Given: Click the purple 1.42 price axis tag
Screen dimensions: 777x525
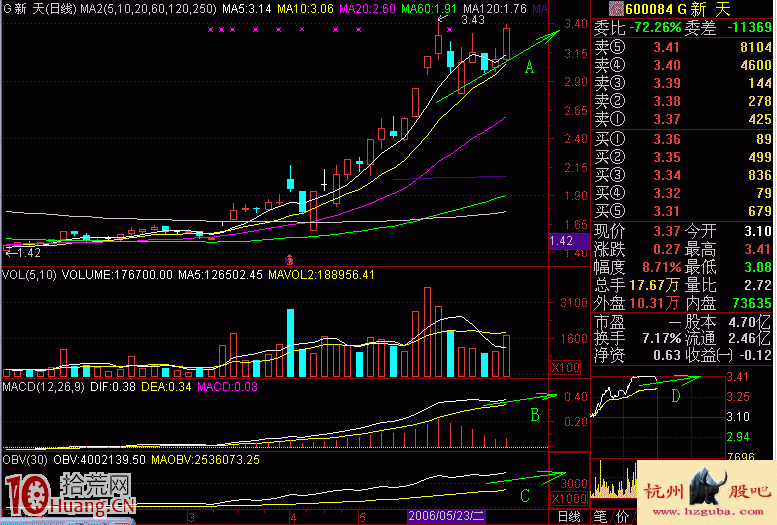Looking at the screenshot, I should tap(562, 241).
